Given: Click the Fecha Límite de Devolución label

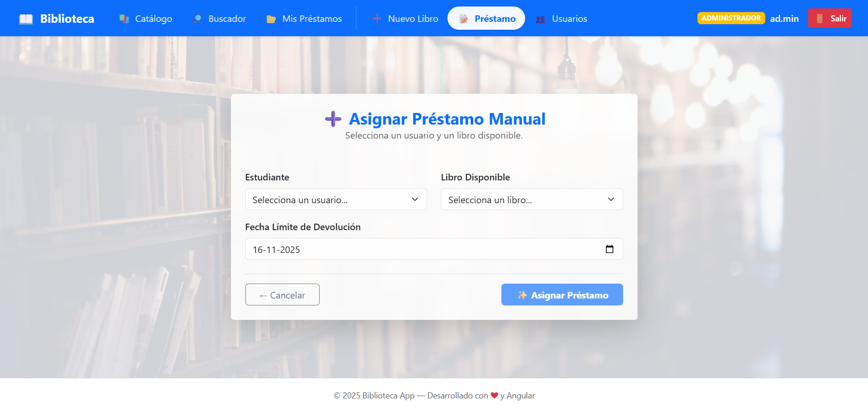Looking at the screenshot, I should click(x=303, y=227).
